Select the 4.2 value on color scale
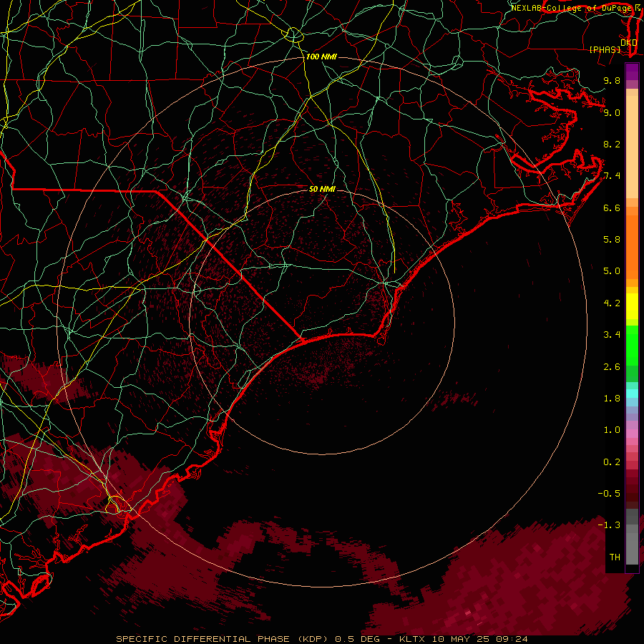Screen dimensions: 644x644 click(x=612, y=303)
